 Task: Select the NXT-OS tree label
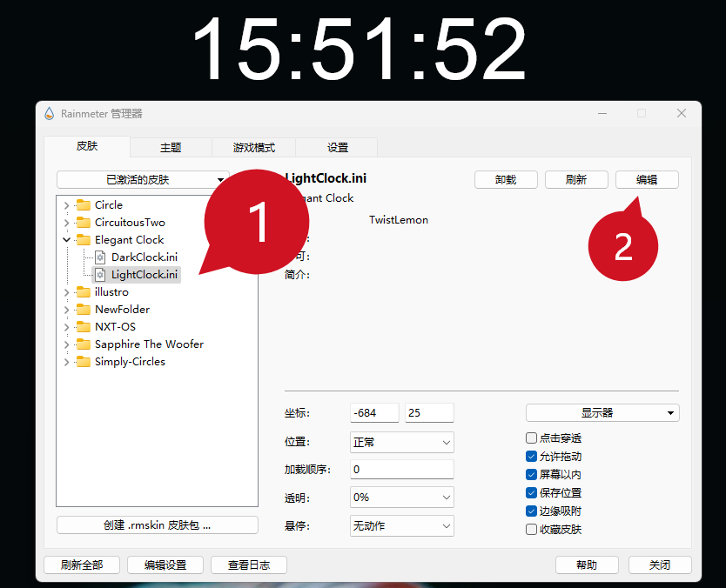pyautogui.click(x=115, y=326)
